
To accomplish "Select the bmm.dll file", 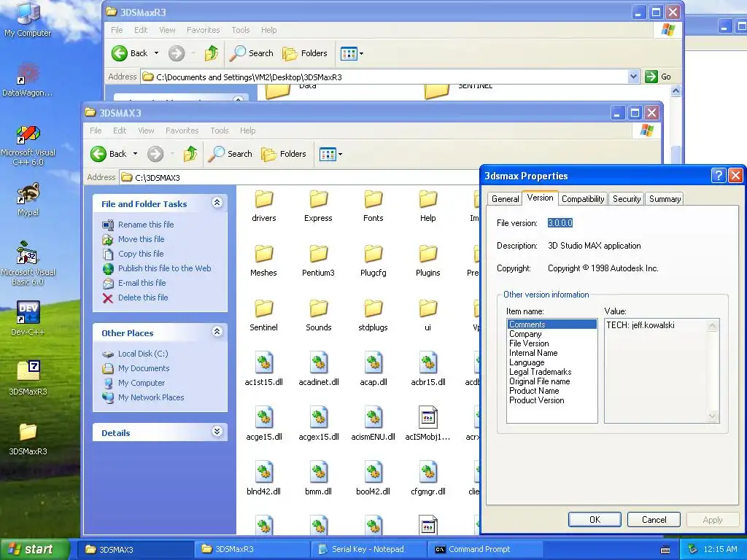I will point(318,478).
